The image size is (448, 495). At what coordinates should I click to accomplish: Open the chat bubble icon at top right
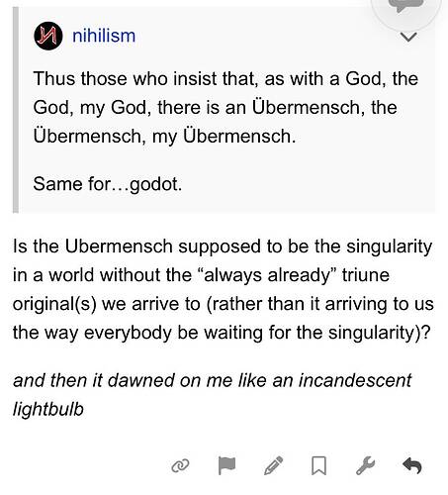406,5
